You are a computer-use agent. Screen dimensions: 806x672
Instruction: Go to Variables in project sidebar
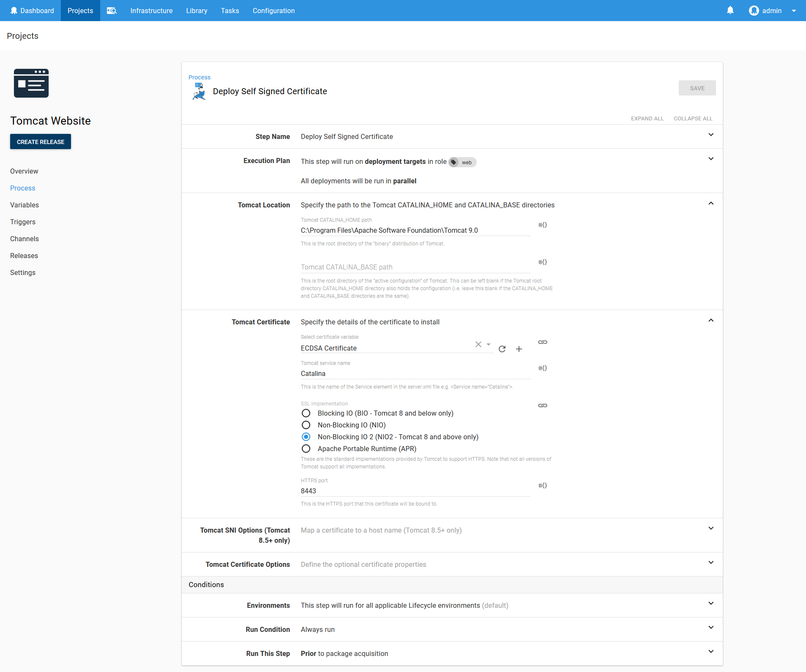[x=25, y=205]
